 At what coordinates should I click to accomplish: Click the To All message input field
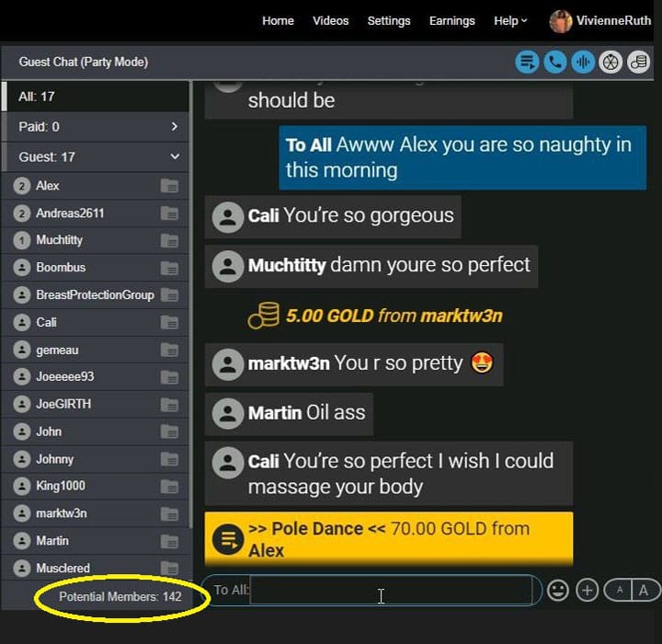click(391, 590)
